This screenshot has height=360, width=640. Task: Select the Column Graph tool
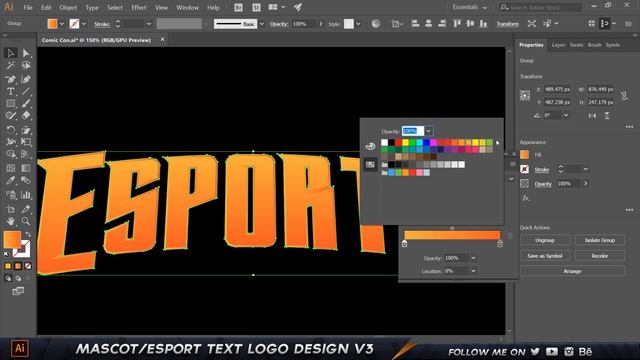click(x=26, y=195)
